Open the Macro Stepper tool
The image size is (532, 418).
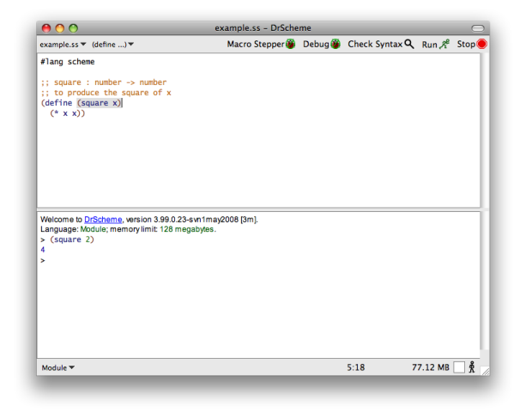click(x=261, y=44)
